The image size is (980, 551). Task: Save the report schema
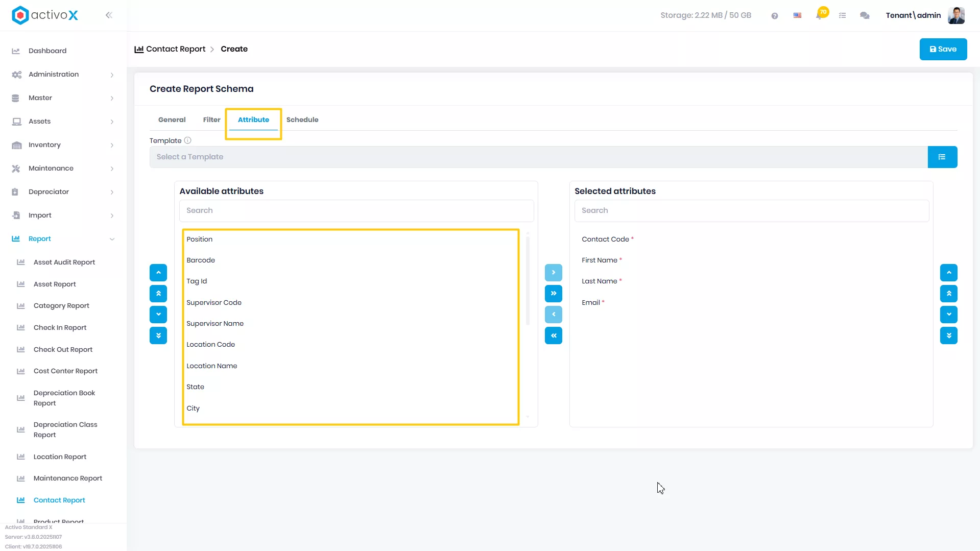[x=943, y=49]
